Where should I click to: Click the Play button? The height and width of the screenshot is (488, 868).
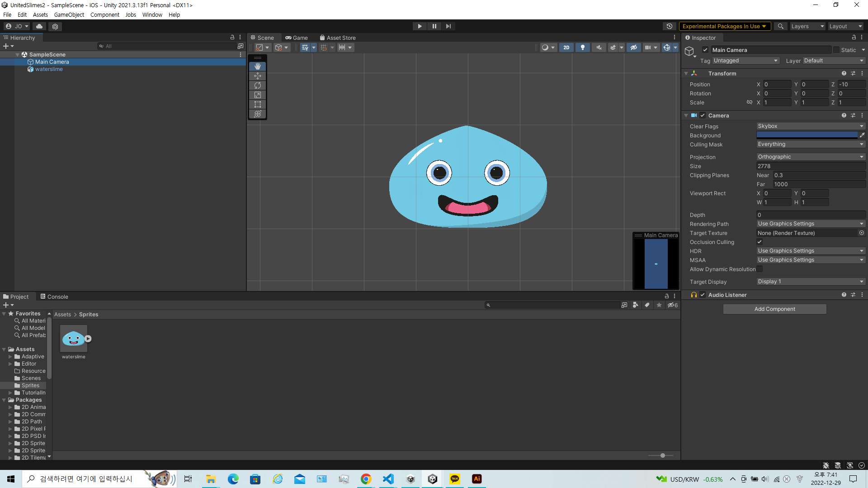tap(420, 26)
